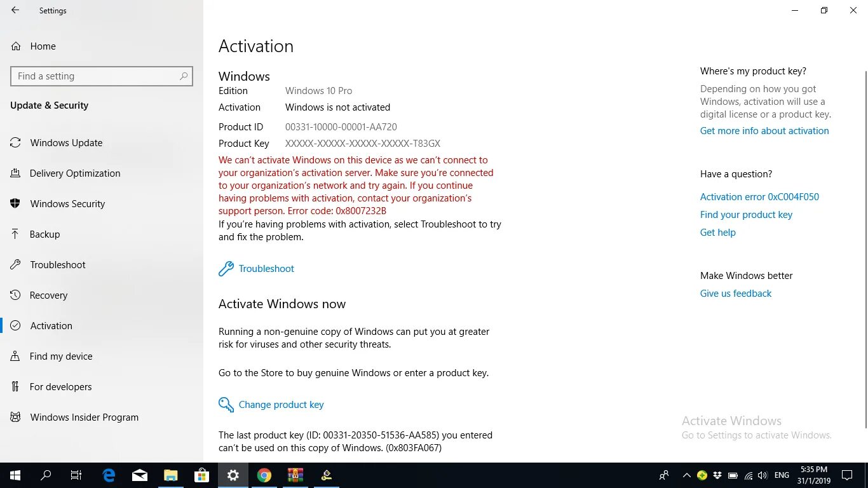Open the Activation error 0xC004F050 help link

pyautogui.click(x=759, y=197)
